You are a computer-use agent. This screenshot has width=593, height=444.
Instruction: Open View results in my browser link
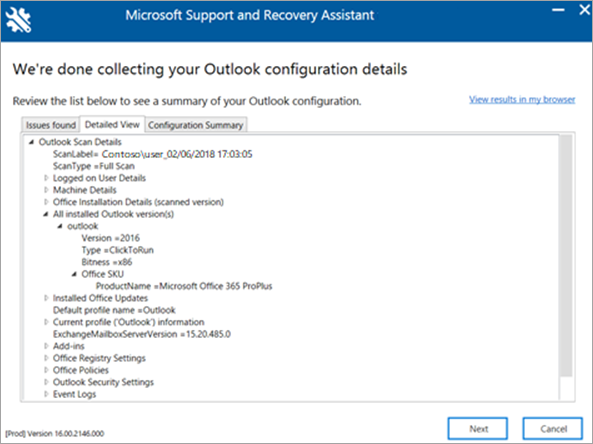[522, 99]
